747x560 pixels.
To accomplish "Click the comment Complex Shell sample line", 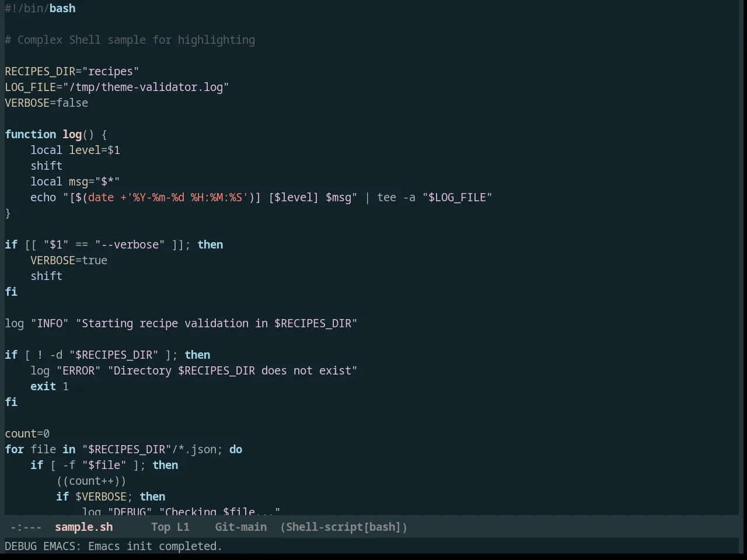I will coord(130,40).
